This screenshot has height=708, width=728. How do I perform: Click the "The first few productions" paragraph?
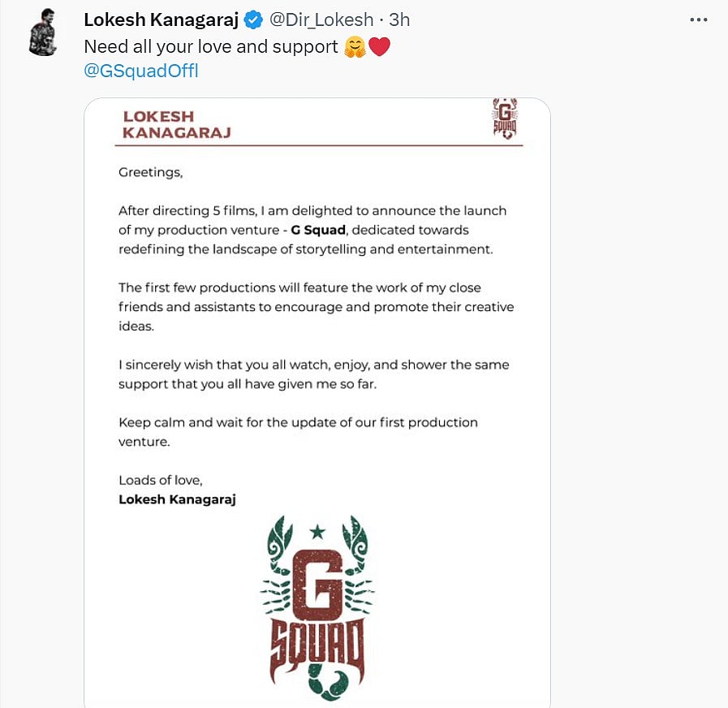click(x=316, y=307)
